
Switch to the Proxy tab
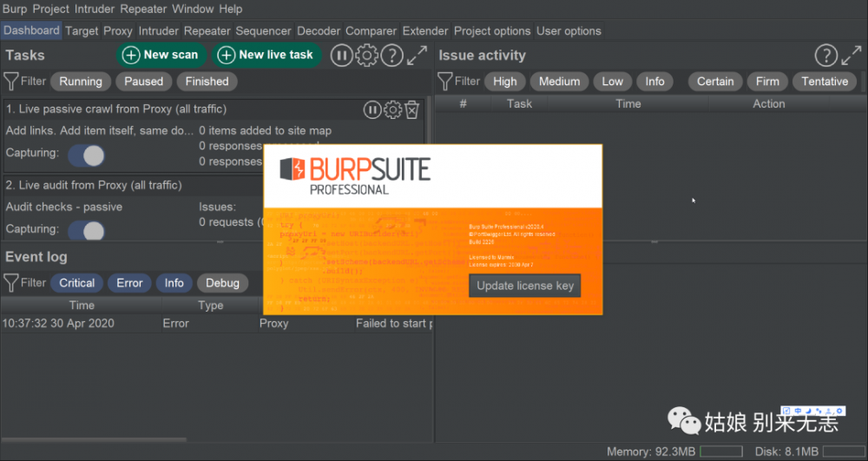118,31
